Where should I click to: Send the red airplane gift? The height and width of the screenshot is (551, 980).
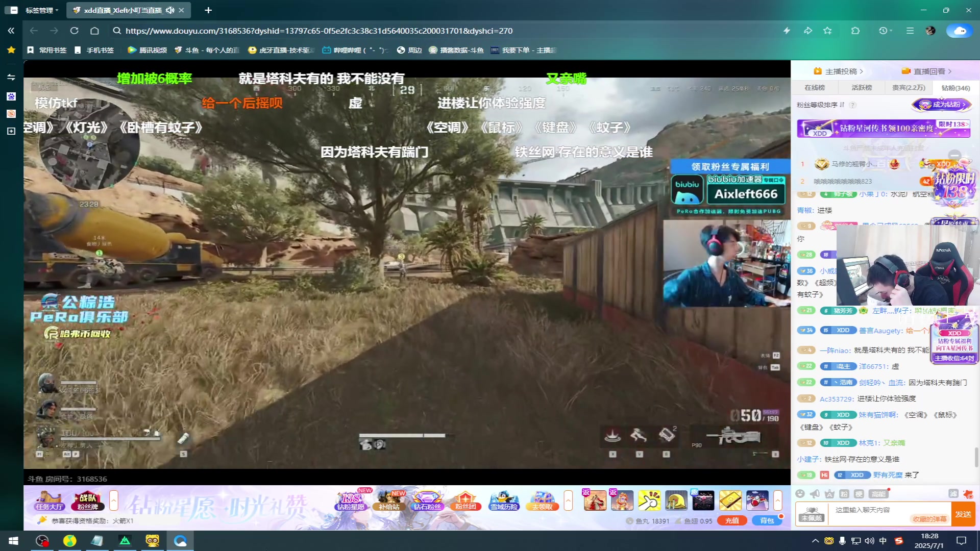tap(757, 500)
